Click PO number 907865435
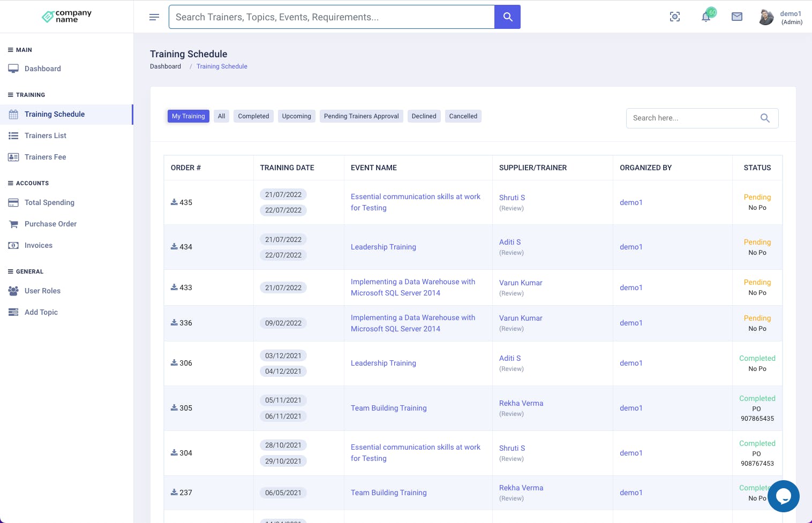This screenshot has width=812, height=523. pyautogui.click(x=757, y=419)
